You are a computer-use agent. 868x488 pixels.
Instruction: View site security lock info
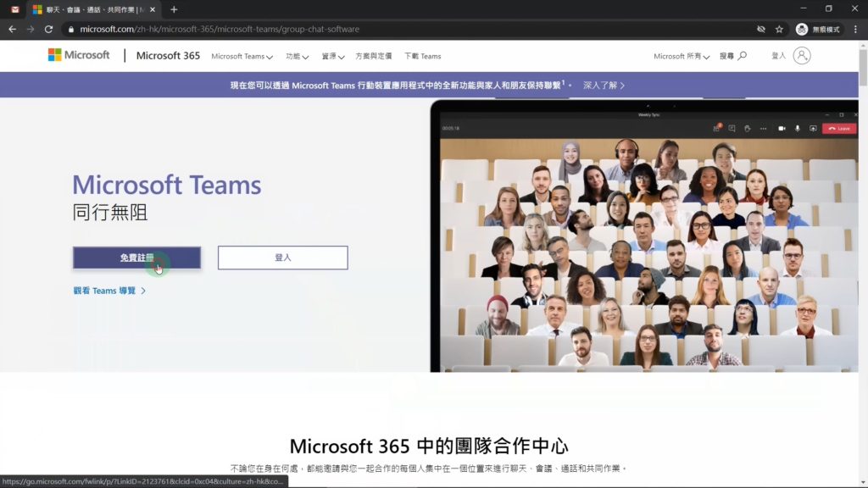click(x=71, y=30)
